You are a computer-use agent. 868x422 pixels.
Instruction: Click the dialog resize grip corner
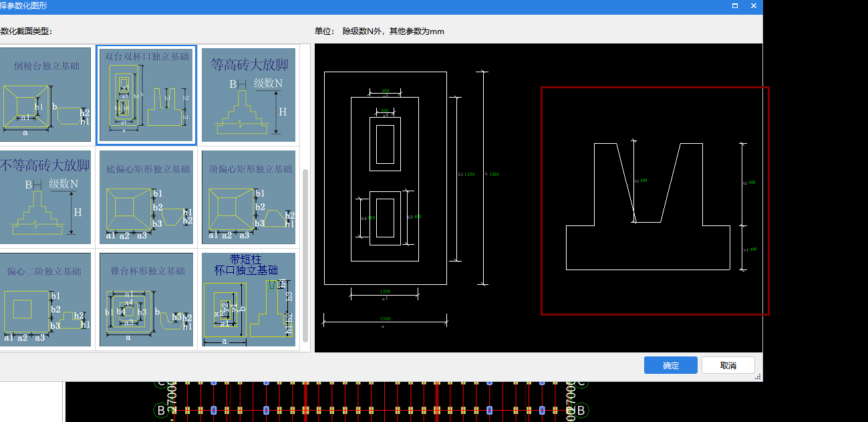point(758,378)
